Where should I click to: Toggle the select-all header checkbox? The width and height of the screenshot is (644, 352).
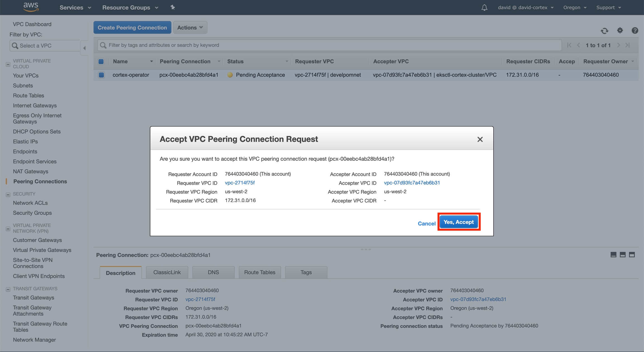[101, 61]
